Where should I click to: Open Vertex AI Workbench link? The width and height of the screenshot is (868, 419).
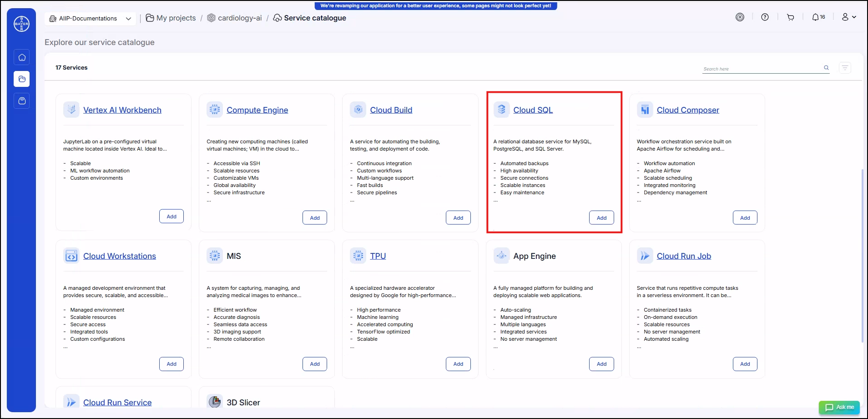[122, 110]
